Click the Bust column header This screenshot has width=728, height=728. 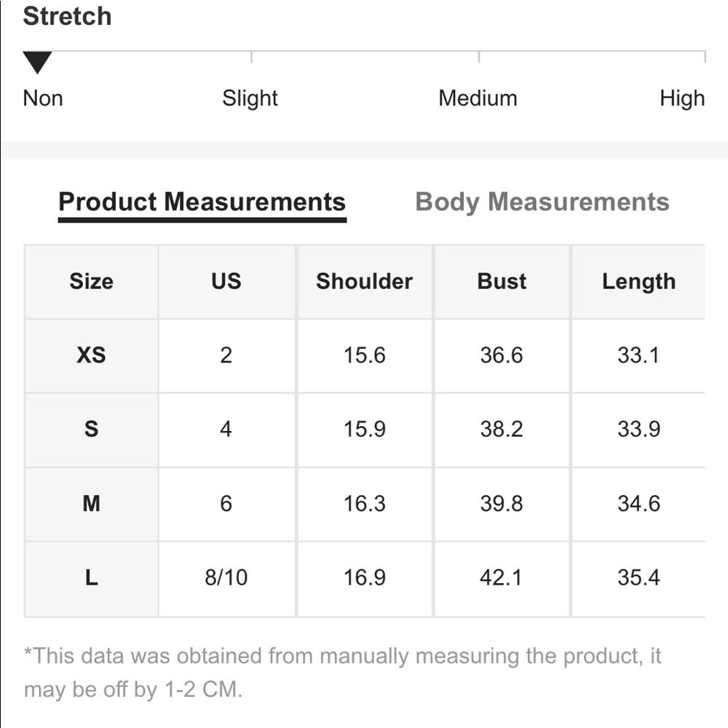(x=502, y=282)
